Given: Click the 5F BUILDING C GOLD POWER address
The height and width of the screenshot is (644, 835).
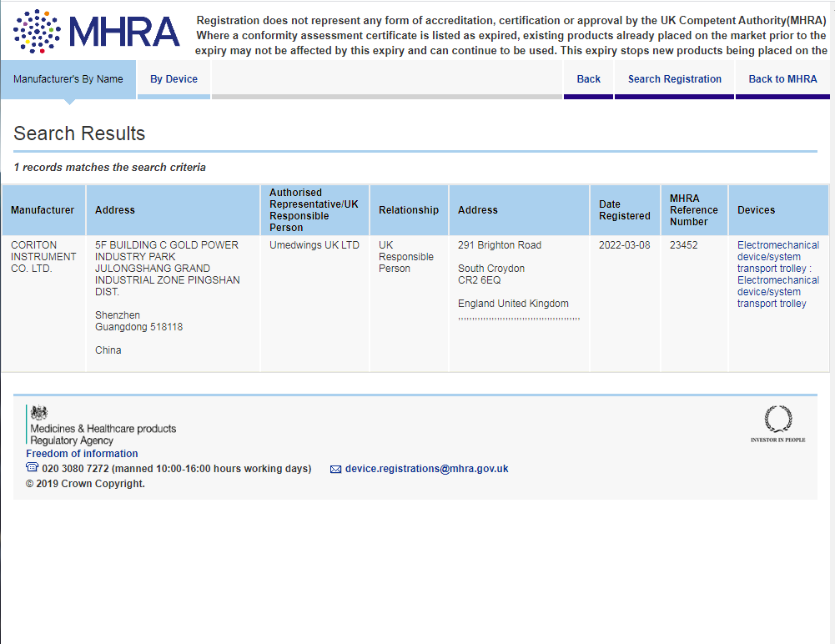Looking at the screenshot, I should 167,297.
